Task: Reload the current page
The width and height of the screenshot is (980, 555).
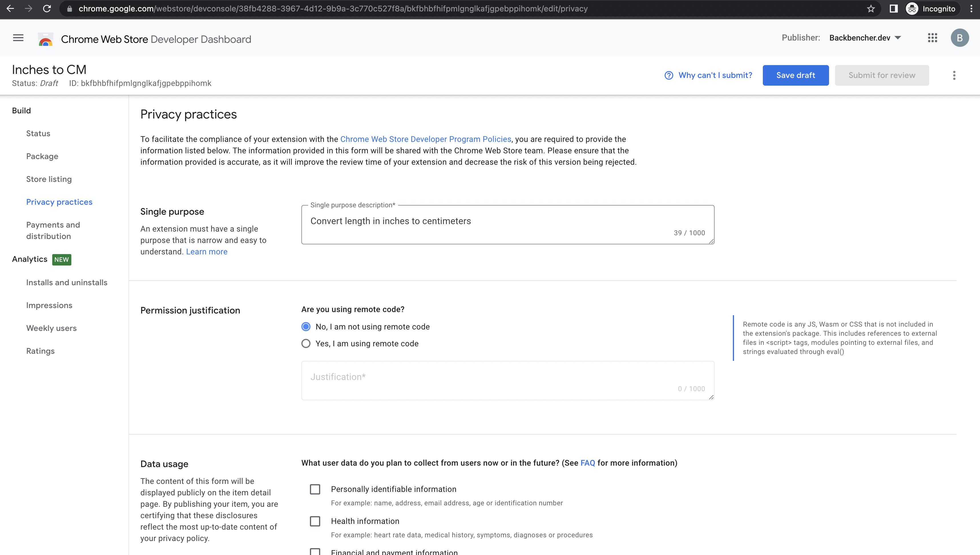Action: 47,8
